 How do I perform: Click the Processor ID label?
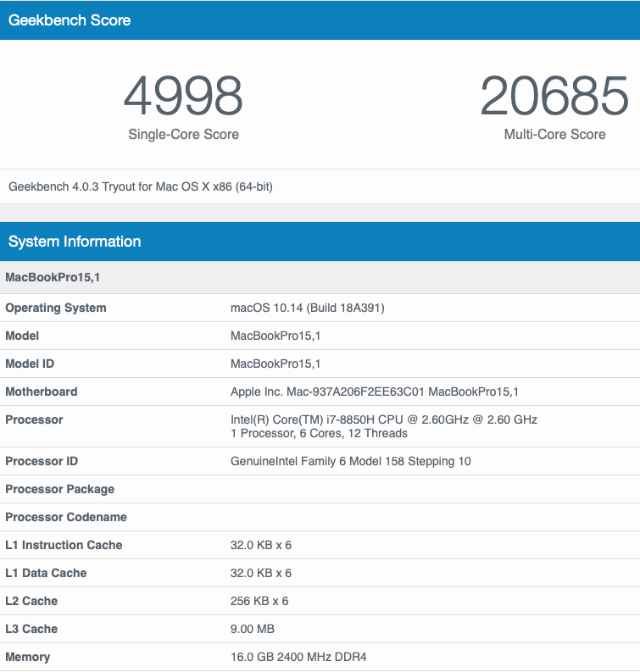point(42,461)
